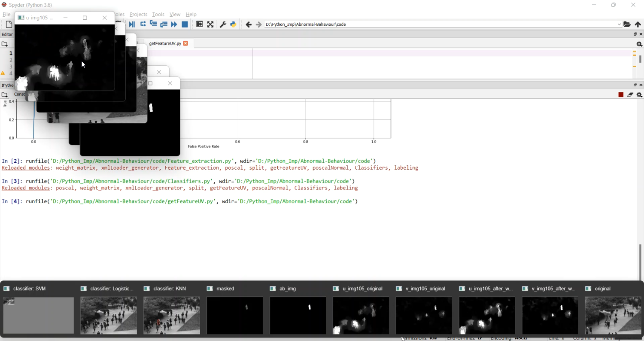The width and height of the screenshot is (644, 341).
Task: Browse for a working directory folder icon
Action: point(627,24)
